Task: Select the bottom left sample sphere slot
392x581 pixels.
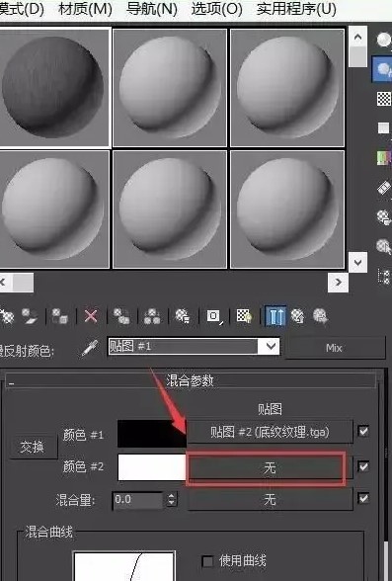Action: pos(54,209)
